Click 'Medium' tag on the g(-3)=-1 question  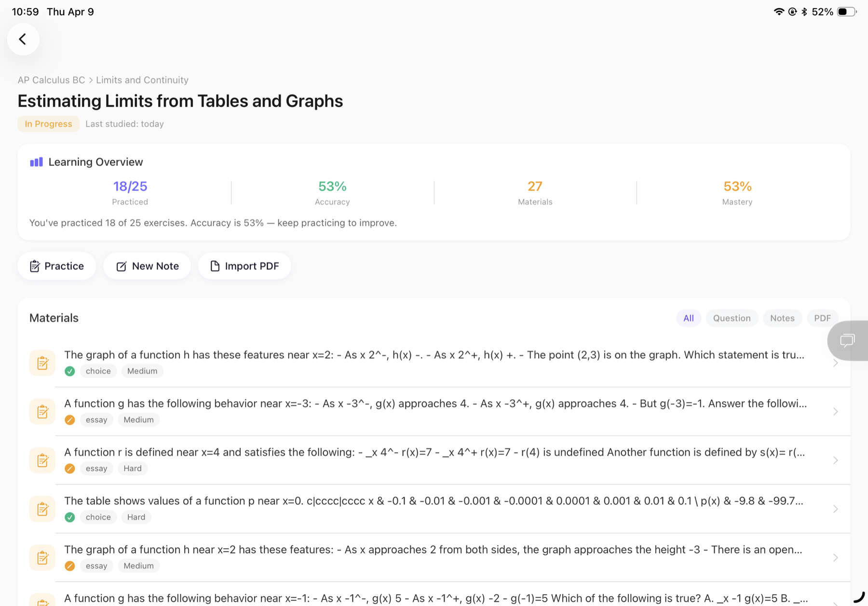coord(138,420)
